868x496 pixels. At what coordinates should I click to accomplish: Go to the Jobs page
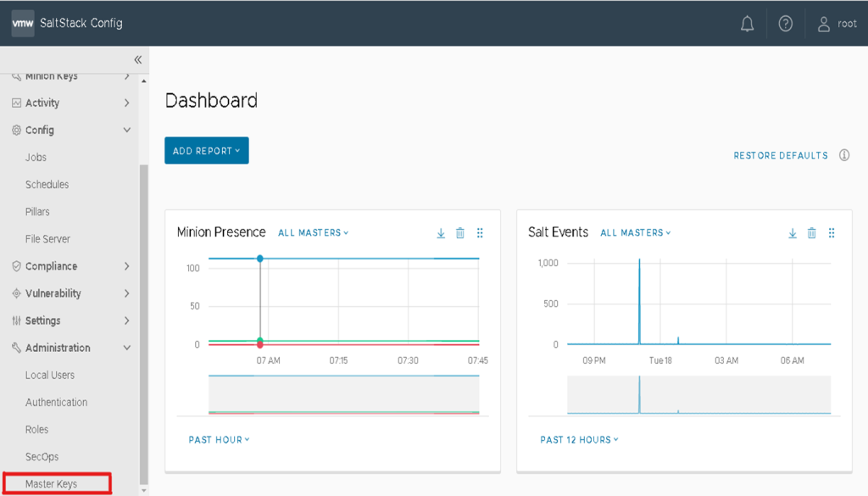coord(36,158)
